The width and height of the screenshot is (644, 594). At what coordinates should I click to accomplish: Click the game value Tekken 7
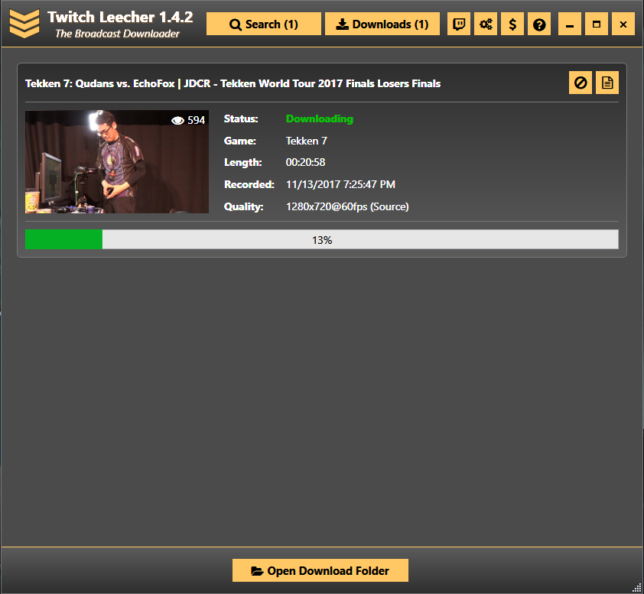[x=306, y=141]
